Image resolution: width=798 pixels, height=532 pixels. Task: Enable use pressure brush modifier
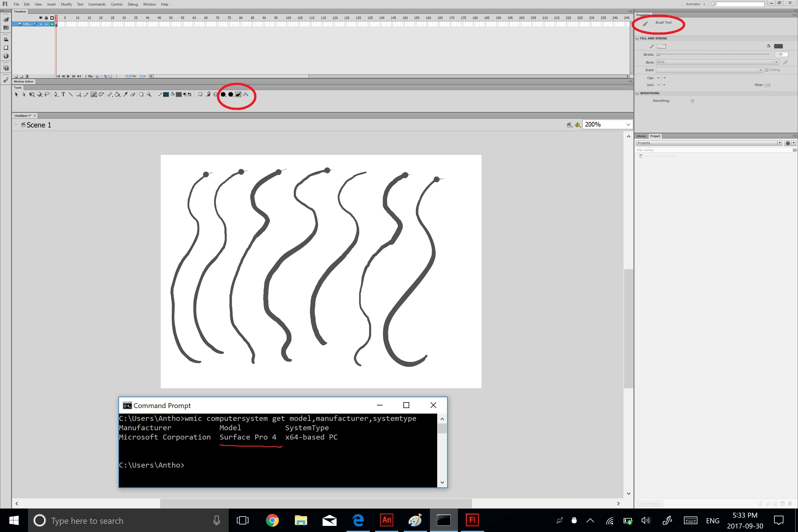[238, 94]
